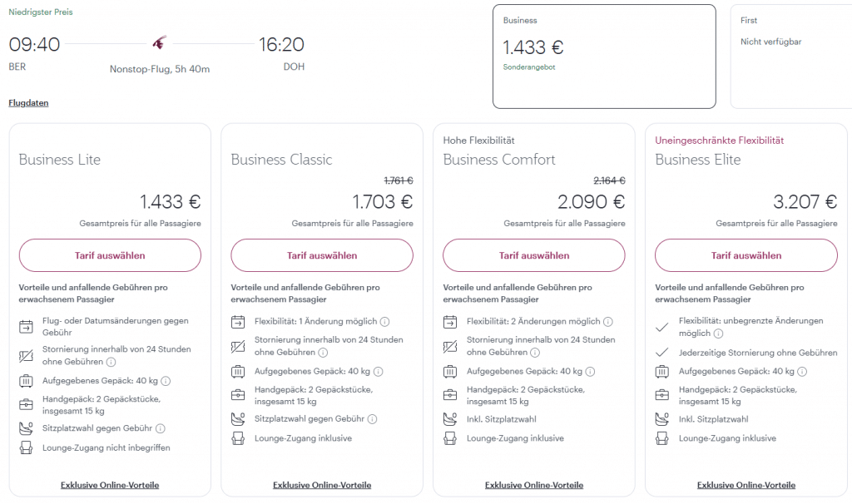Choose the Business Classic fare
The width and height of the screenshot is (852, 504).
322,255
